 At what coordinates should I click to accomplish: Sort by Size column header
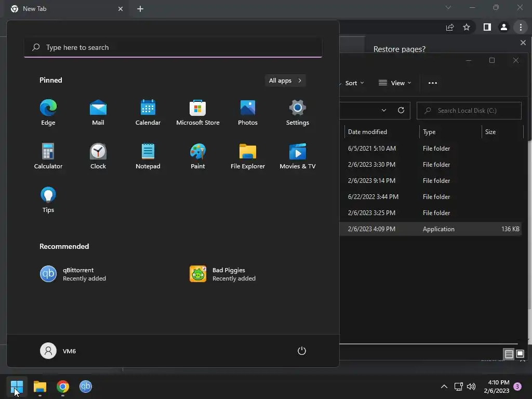502,132
